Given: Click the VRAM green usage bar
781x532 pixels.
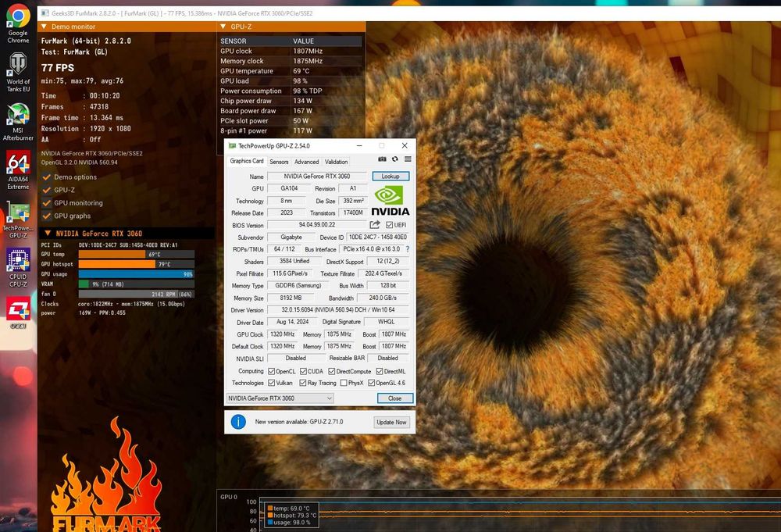Looking at the screenshot, I should tap(84, 284).
